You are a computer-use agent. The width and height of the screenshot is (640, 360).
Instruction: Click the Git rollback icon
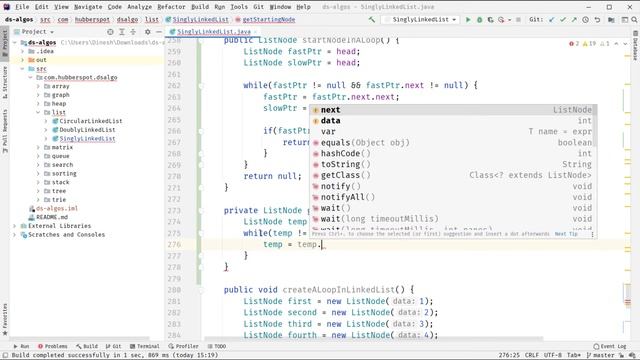597,20
